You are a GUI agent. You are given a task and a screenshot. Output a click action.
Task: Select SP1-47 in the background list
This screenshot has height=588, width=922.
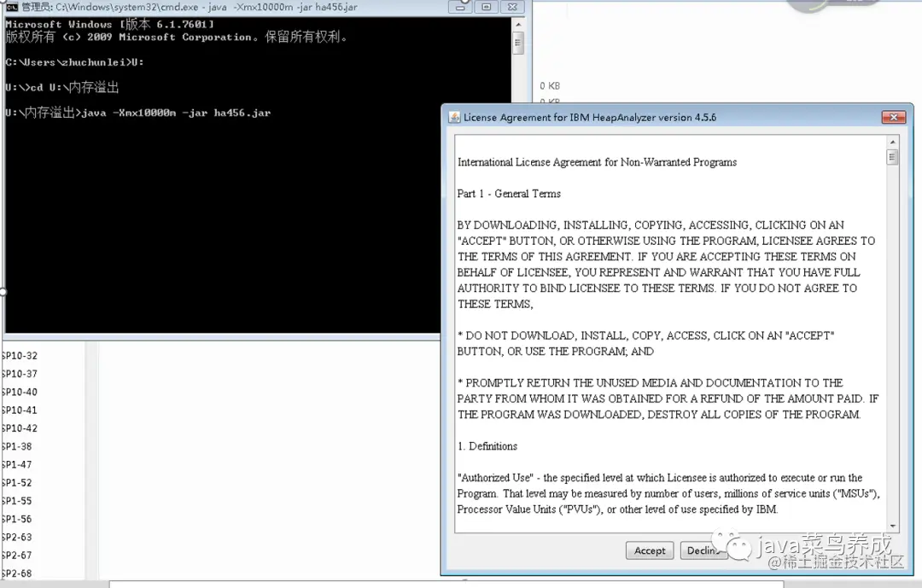pos(17,464)
